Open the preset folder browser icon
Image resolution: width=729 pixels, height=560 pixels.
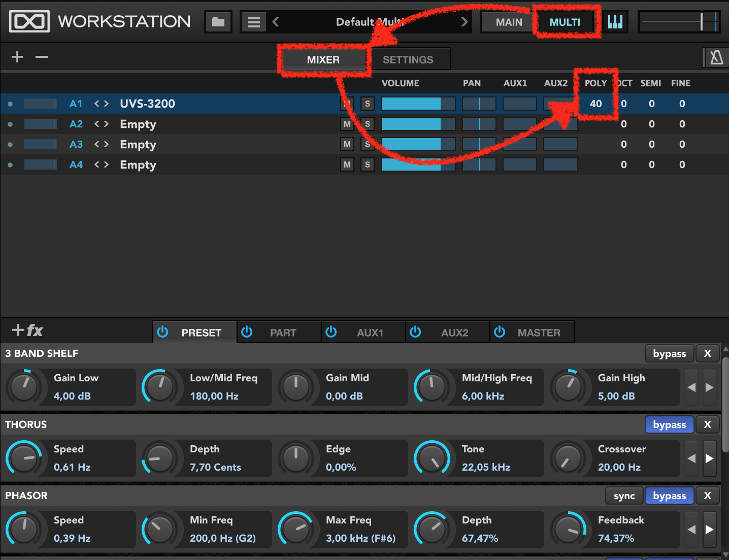218,21
